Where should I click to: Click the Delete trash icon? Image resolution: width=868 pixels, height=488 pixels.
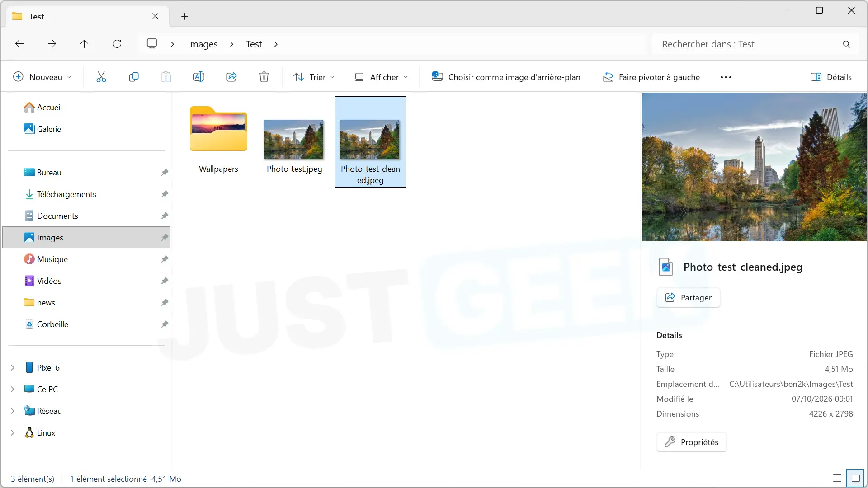coord(264,77)
